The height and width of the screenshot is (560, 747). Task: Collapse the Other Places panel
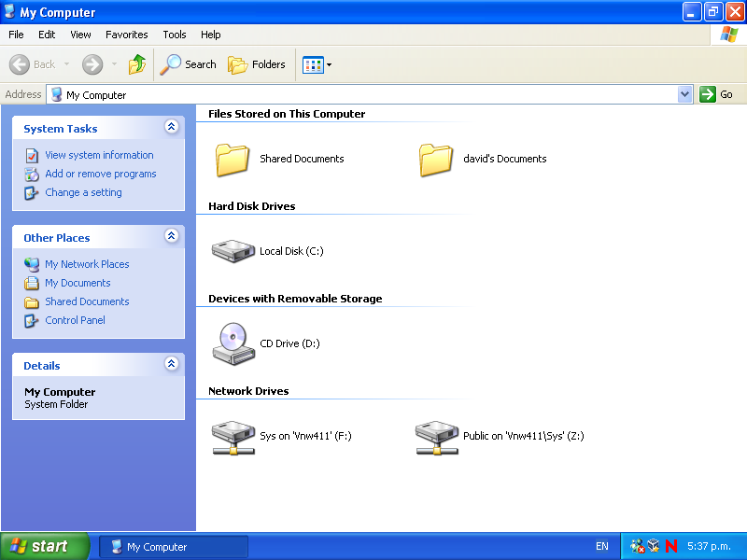[172, 236]
